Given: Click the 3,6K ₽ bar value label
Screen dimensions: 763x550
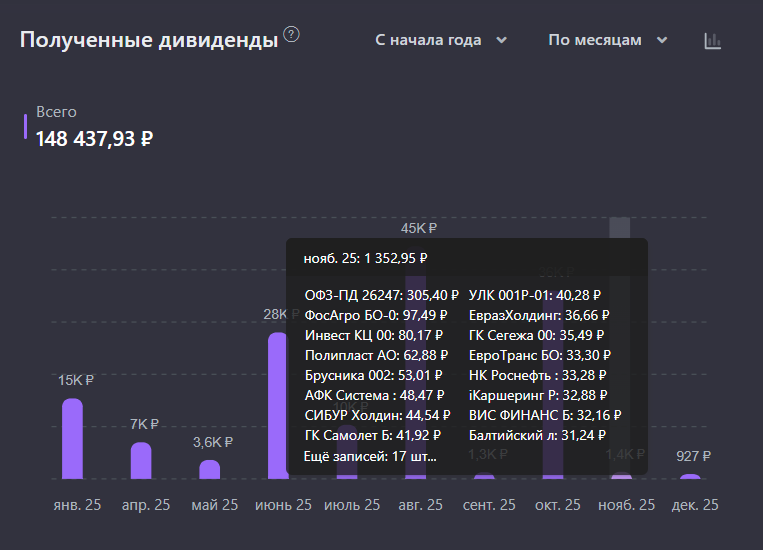Looking at the screenshot, I should pos(213,442).
